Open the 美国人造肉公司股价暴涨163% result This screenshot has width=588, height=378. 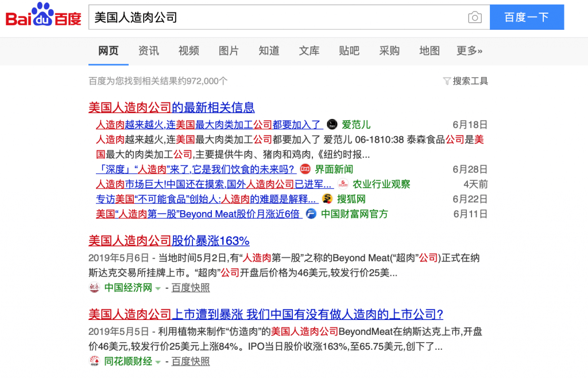click(x=169, y=240)
